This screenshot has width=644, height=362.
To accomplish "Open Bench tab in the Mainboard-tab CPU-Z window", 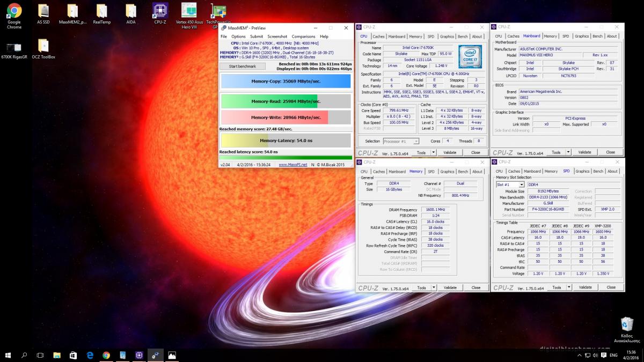I will click(x=597, y=36).
